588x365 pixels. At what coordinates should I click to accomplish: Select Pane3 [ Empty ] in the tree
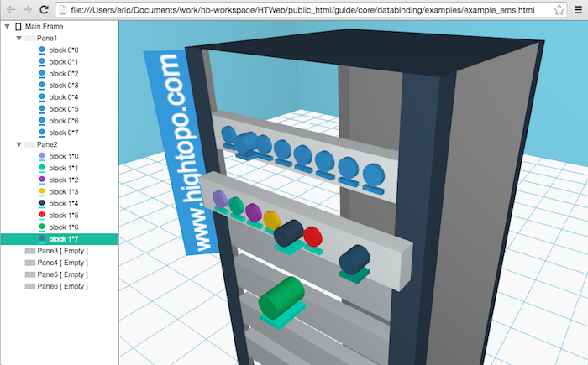tap(62, 251)
